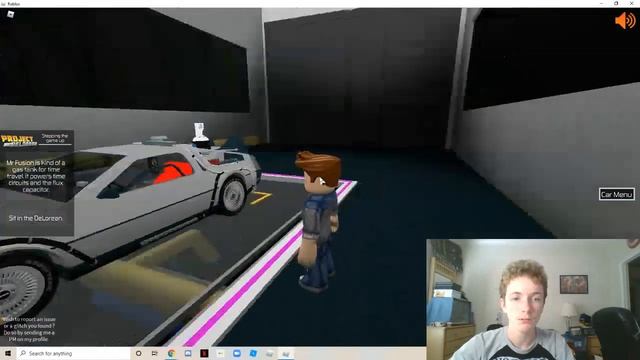
Task: Close the Roblox window
Action: (631, 3)
